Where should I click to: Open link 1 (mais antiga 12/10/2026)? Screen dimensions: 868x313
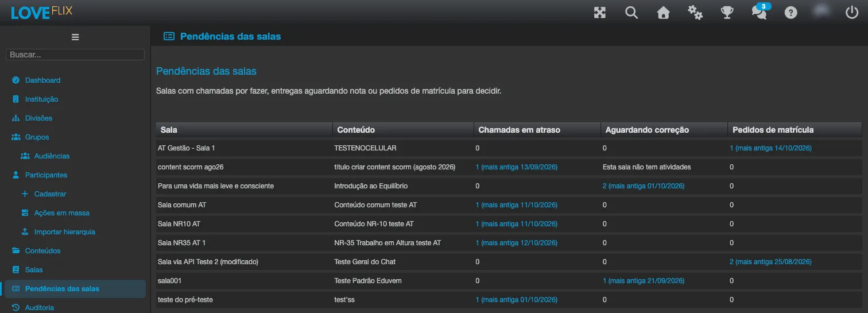pyautogui.click(x=517, y=242)
